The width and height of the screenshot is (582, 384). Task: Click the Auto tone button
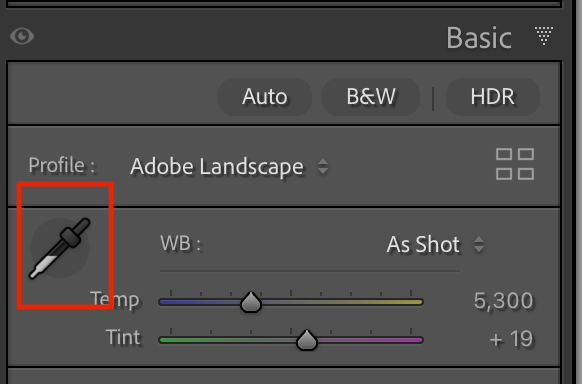[x=265, y=97]
